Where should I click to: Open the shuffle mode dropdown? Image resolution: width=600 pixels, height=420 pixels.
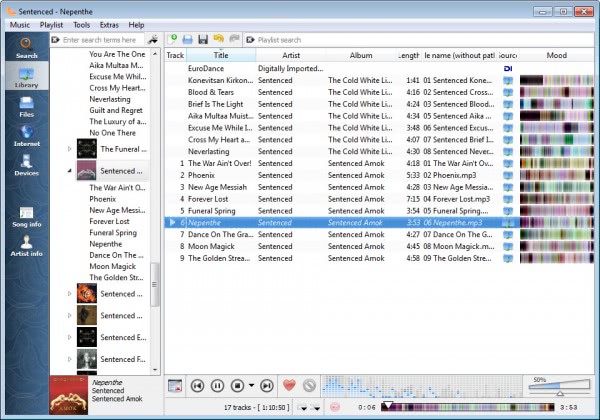pos(302,408)
